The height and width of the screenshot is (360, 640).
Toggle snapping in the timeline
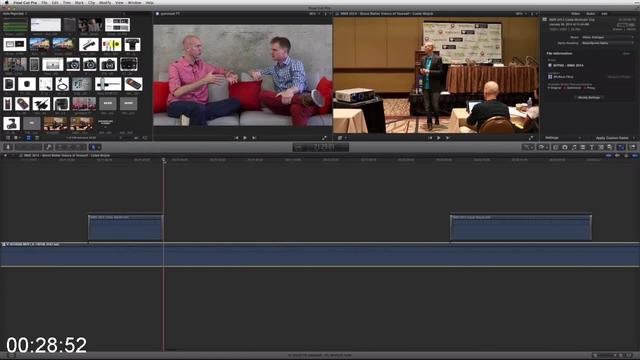[635, 156]
